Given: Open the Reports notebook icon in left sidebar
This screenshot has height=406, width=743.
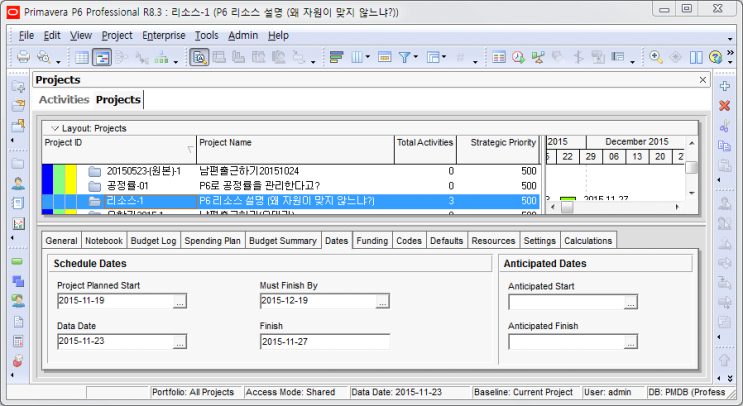Looking at the screenshot, I should [18, 203].
